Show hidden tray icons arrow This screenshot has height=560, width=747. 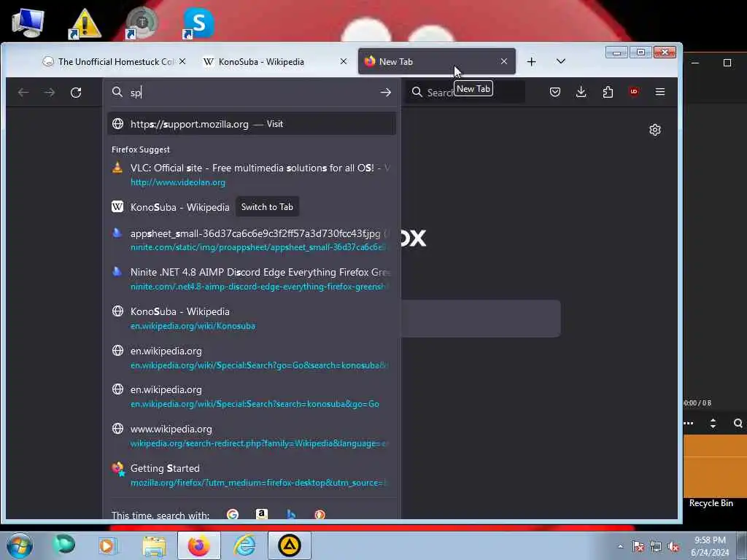620,546
